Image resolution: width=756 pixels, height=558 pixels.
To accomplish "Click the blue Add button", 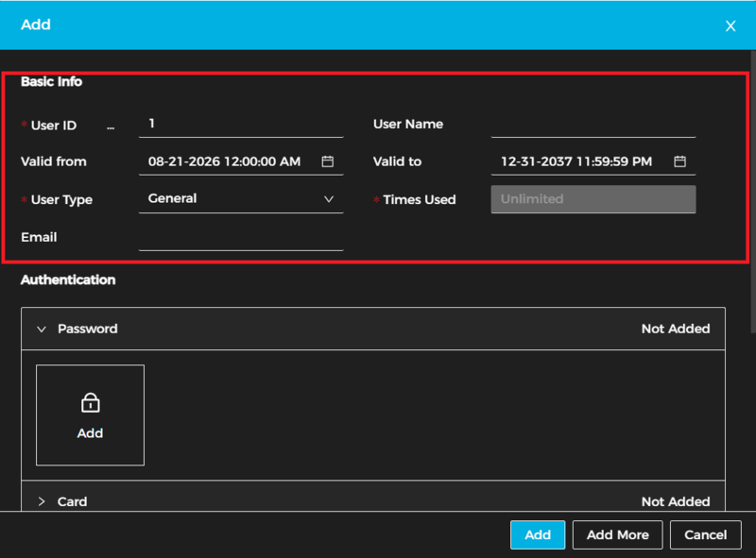I will click(538, 535).
